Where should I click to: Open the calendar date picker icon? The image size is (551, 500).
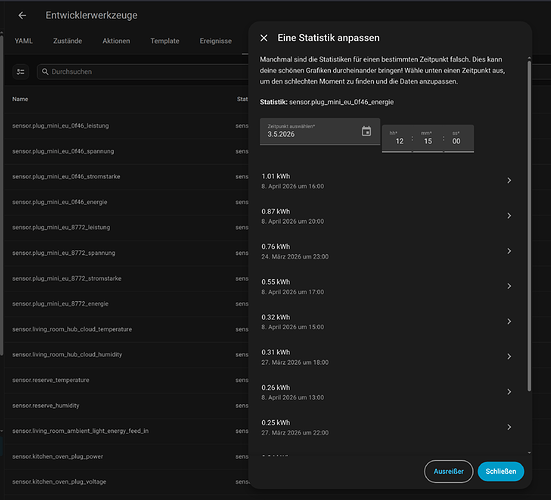(x=366, y=131)
